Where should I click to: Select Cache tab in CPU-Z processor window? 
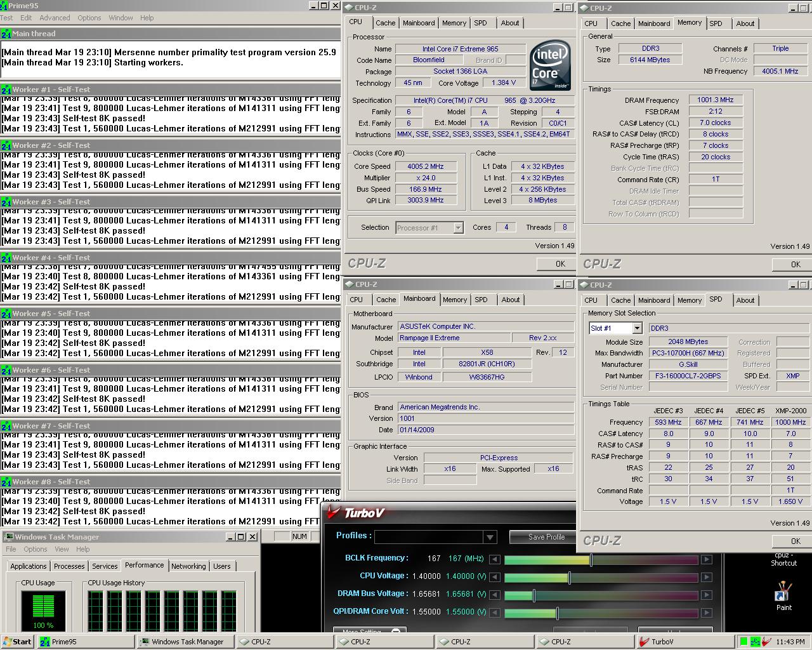coord(385,23)
